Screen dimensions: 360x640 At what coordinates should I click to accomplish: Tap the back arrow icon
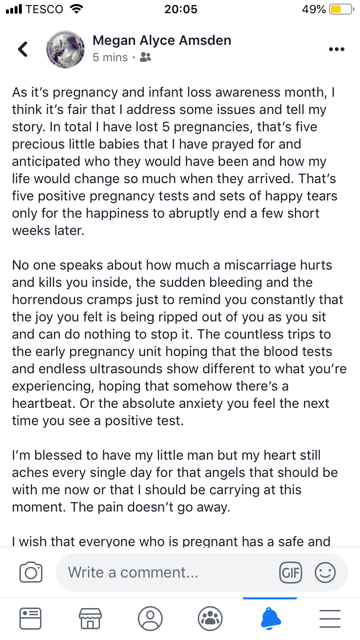(23, 49)
